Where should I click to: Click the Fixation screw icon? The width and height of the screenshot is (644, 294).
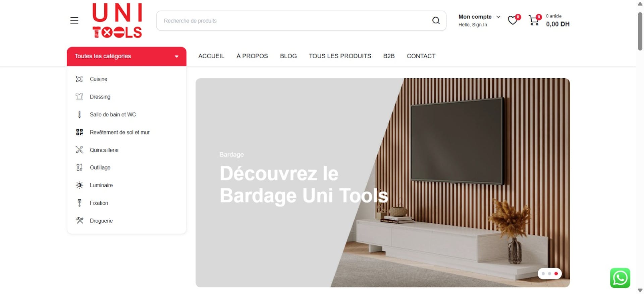pyautogui.click(x=79, y=203)
